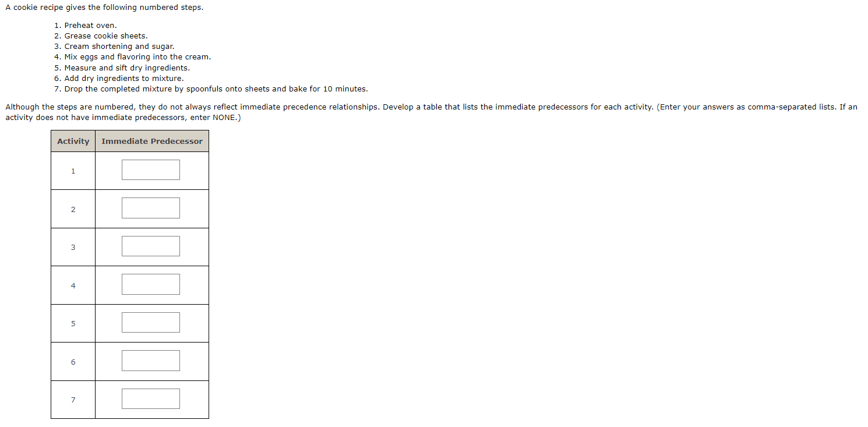Focus the activity 3 predecessor text box
The height and width of the screenshot is (427, 868).
[x=151, y=246]
